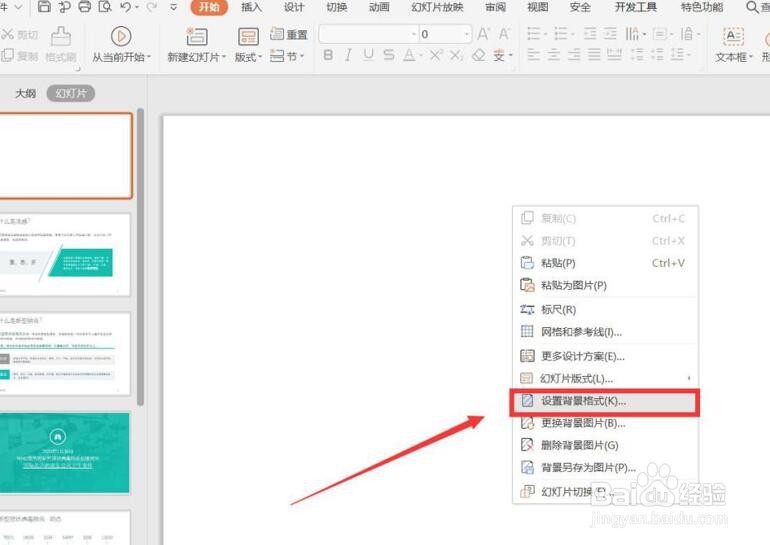Image resolution: width=770 pixels, height=545 pixels.
Task: Click the align center icon
Action: (553, 54)
